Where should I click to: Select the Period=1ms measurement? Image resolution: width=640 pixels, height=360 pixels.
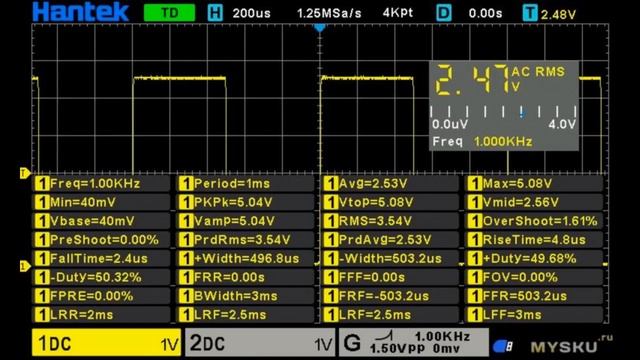[x=246, y=184]
